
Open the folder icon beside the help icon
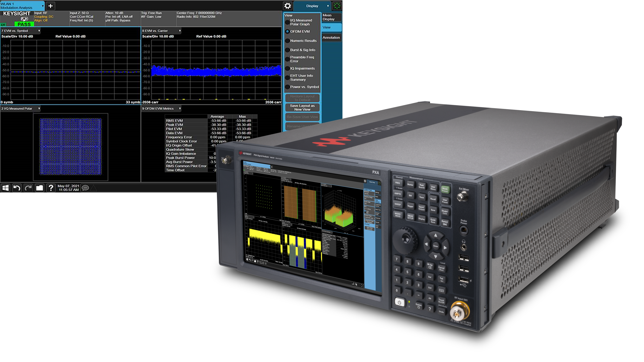(39, 188)
